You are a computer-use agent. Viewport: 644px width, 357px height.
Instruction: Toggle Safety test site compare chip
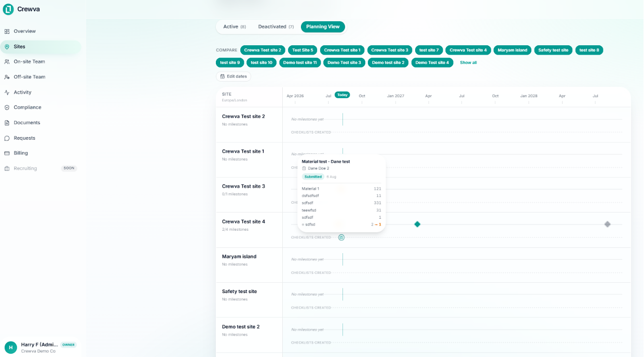(x=553, y=50)
